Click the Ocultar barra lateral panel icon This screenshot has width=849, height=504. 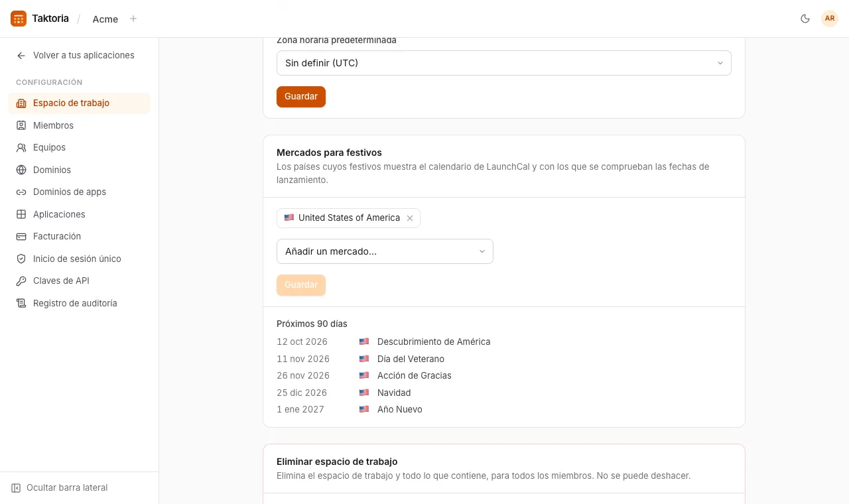16,488
